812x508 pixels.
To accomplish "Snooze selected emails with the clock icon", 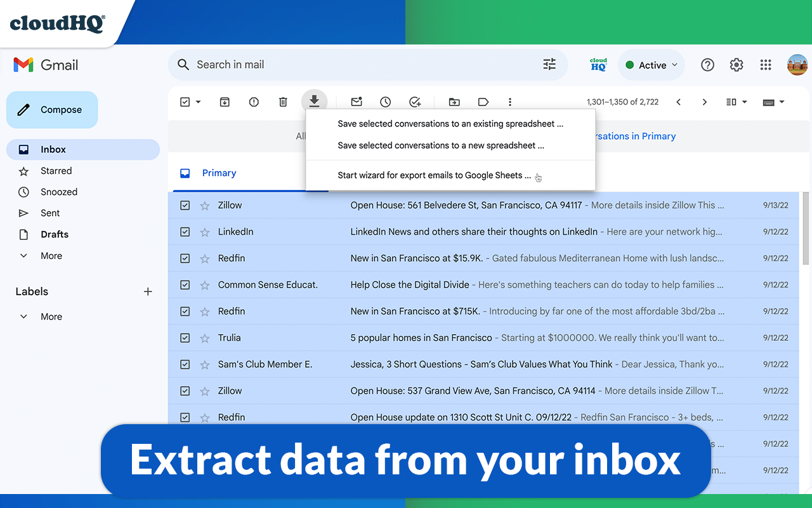I will pos(385,102).
